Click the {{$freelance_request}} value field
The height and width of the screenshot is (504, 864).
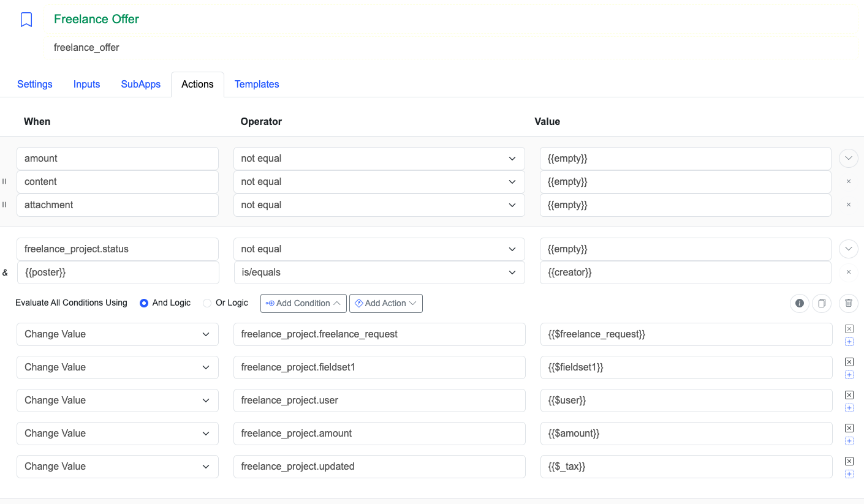pyautogui.click(x=686, y=334)
